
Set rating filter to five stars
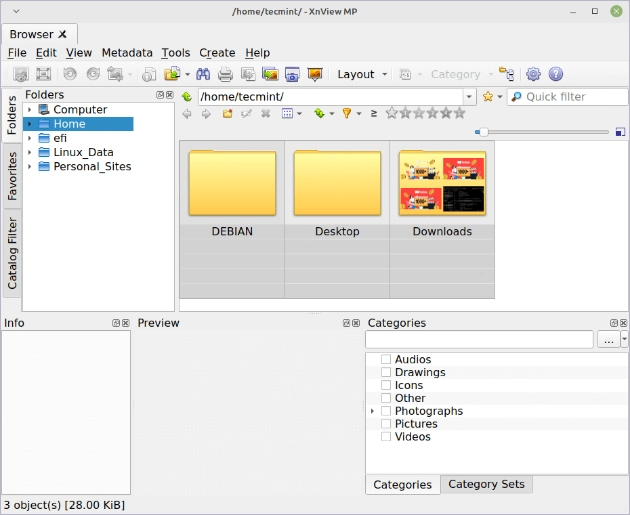(459, 113)
